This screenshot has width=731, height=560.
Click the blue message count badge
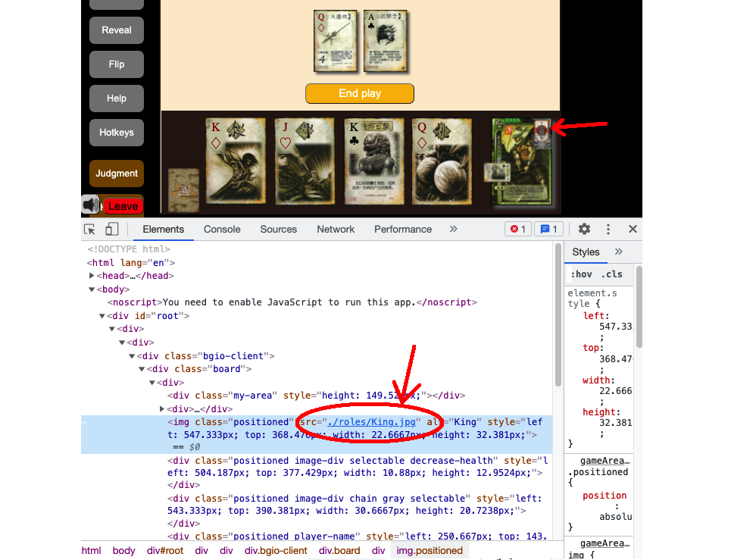(548, 229)
